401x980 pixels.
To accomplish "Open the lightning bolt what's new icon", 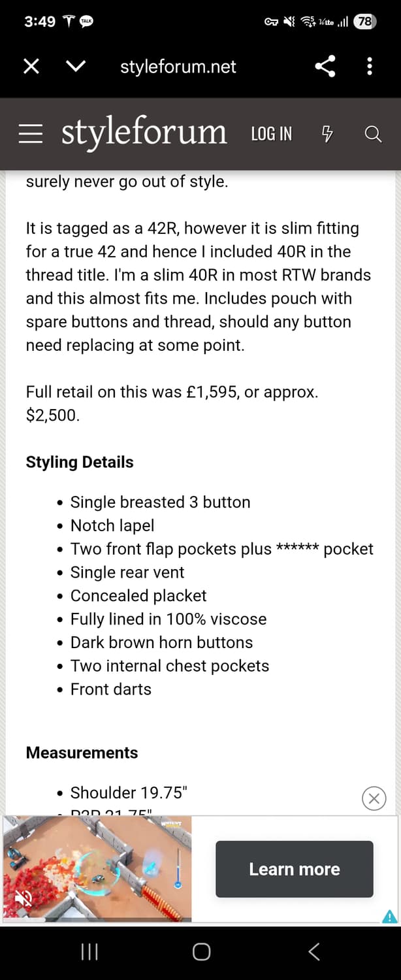I will tap(328, 134).
